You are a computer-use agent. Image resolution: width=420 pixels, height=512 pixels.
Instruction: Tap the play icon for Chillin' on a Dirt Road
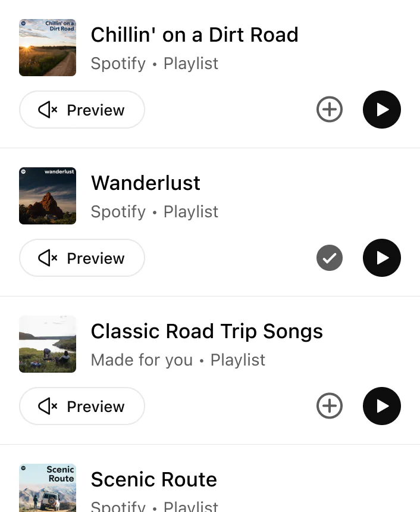pyautogui.click(x=382, y=110)
